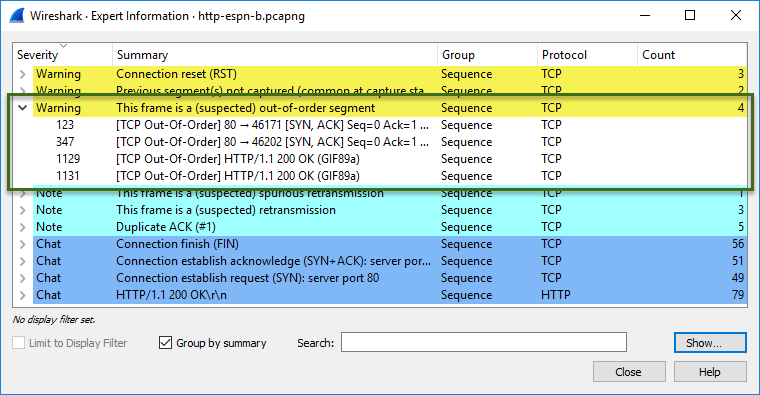Screen dimensions: 760x395
Task: Toggle the Limit to Display Filter checkbox
Action: 18,343
